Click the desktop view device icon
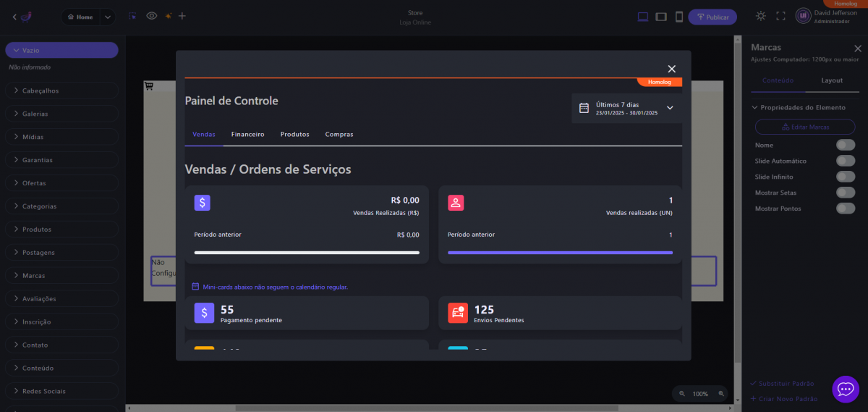868x412 pixels. pyautogui.click(x=643, y=17)
